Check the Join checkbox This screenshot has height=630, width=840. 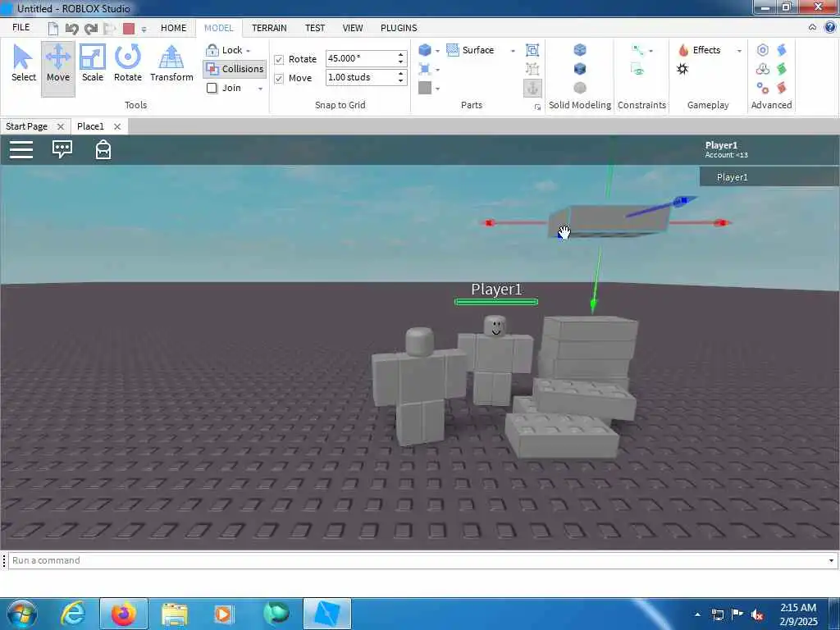point(212,88)
